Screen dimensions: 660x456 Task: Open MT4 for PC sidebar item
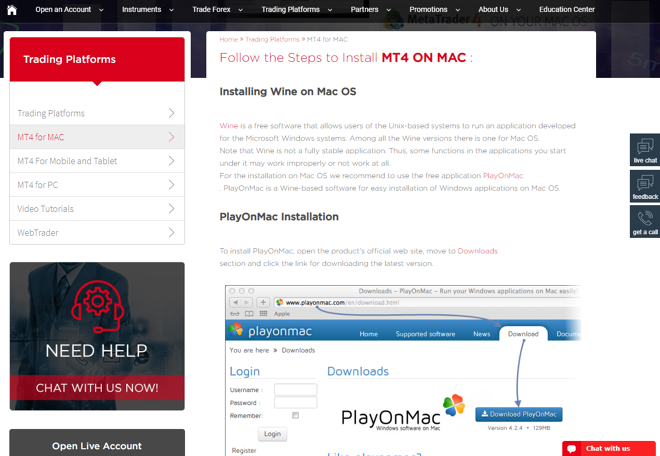tap(97, 185)
